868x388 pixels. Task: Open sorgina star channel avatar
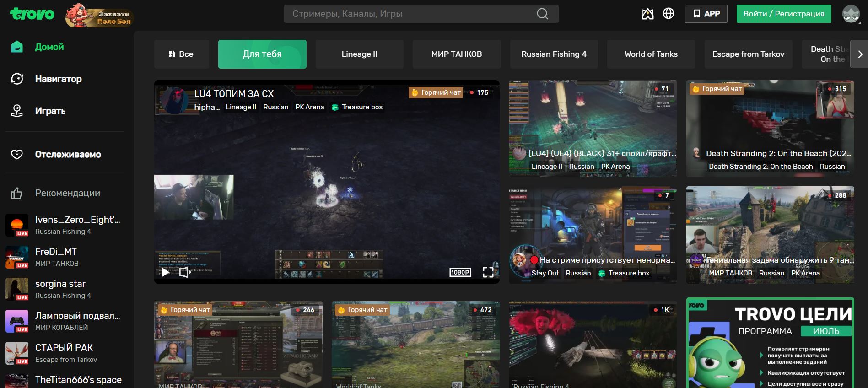click(17, 289)
